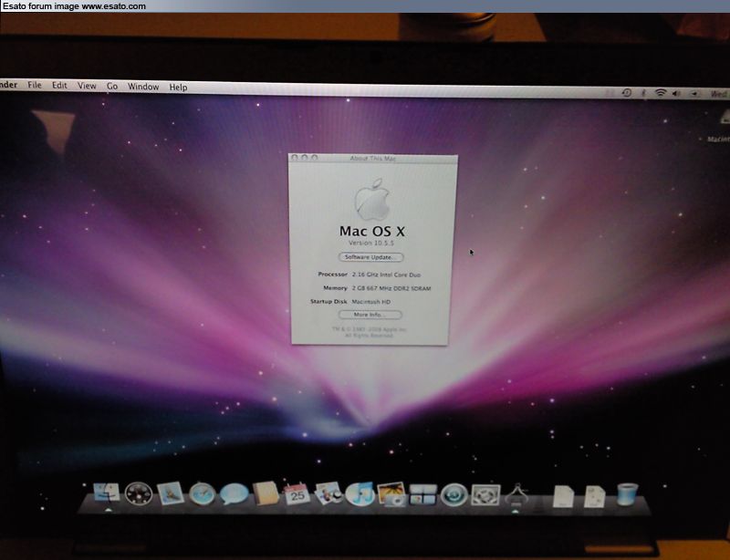Click the Processor label
This screenshot has width=730, height=560.
[332, 275]
